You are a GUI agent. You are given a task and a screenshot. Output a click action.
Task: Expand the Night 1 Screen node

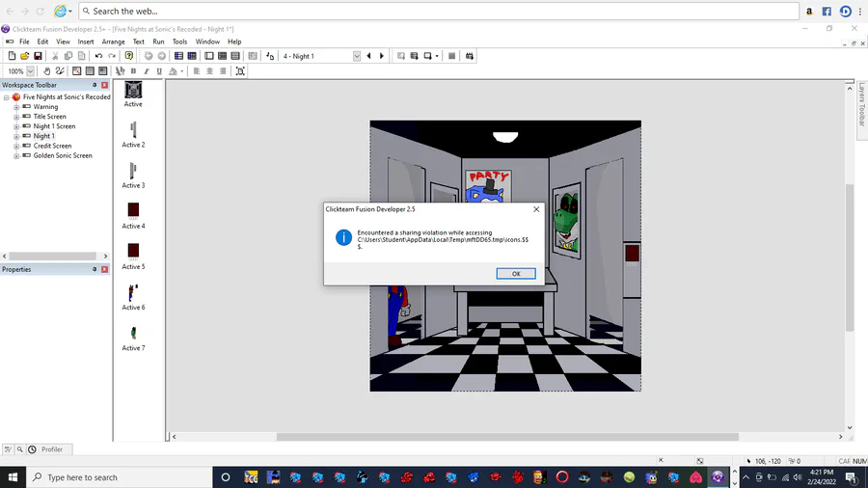tap(16, 126)
